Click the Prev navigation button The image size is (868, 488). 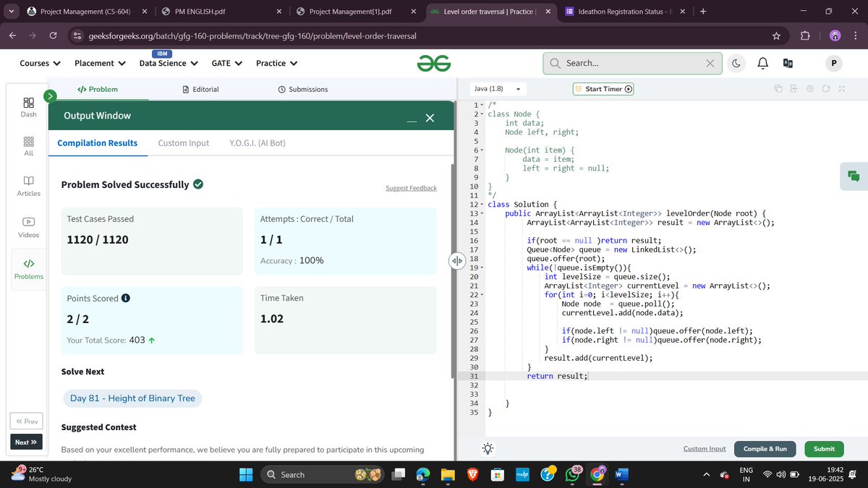(26, 421)
